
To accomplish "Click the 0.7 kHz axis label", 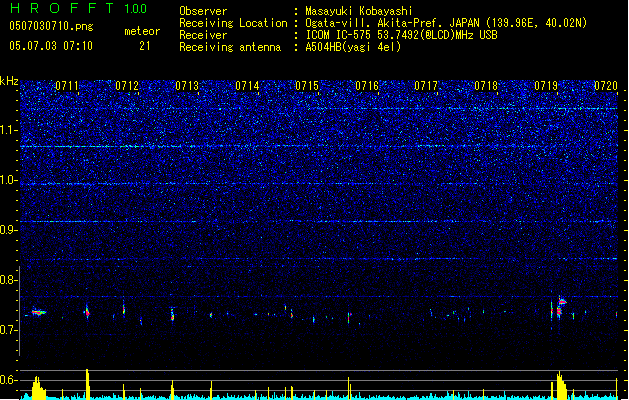I will coord(9,330).
